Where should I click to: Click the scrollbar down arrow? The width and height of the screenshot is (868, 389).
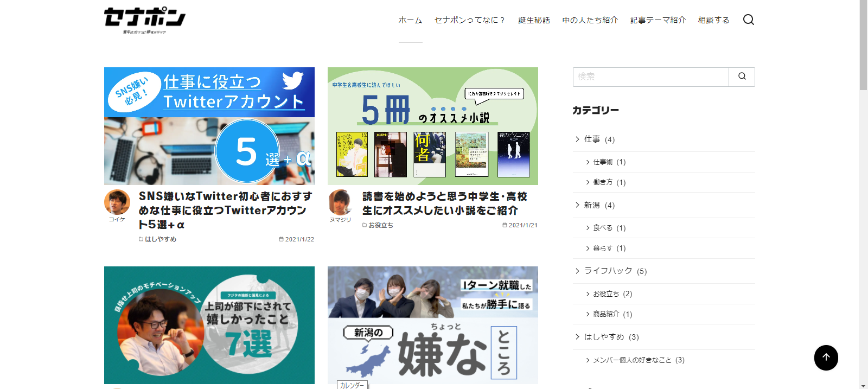tap(864, 385)
